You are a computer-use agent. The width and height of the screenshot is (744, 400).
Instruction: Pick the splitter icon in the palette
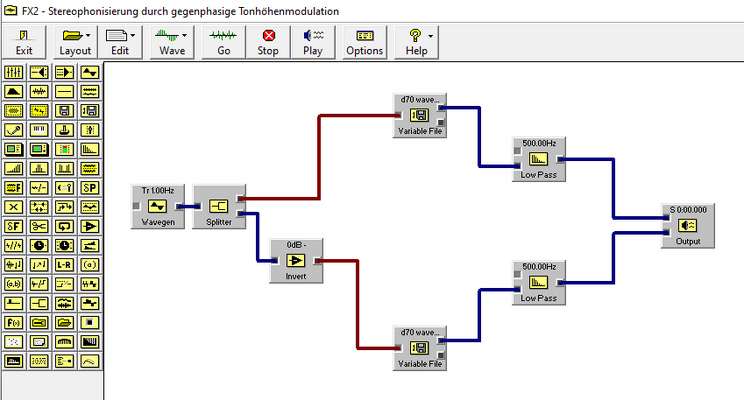pos(39,303)
